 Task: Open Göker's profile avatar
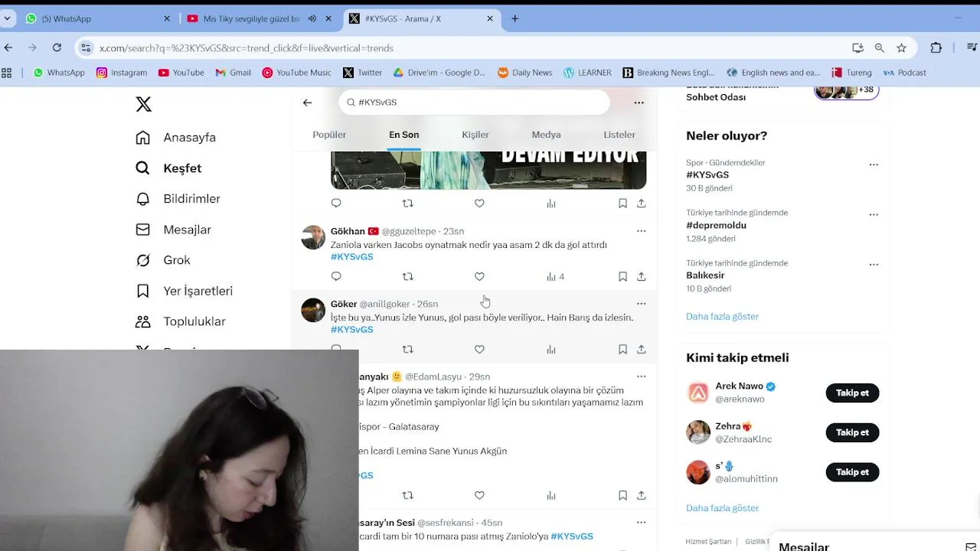313,310
